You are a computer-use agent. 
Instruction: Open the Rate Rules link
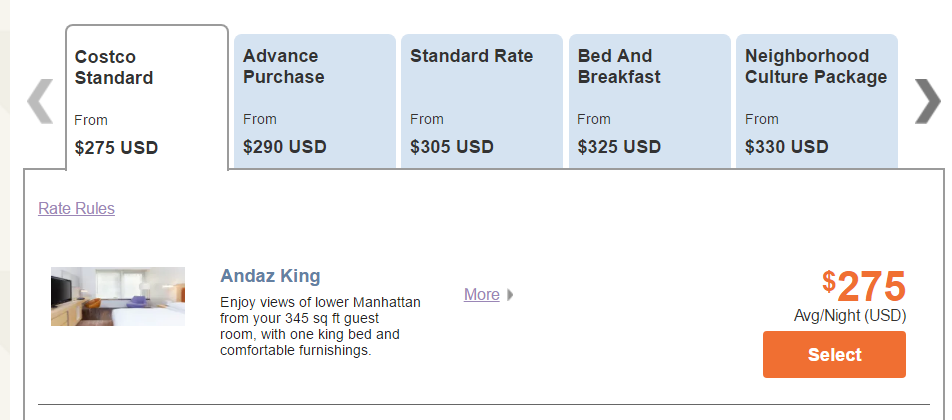(76, 209)
